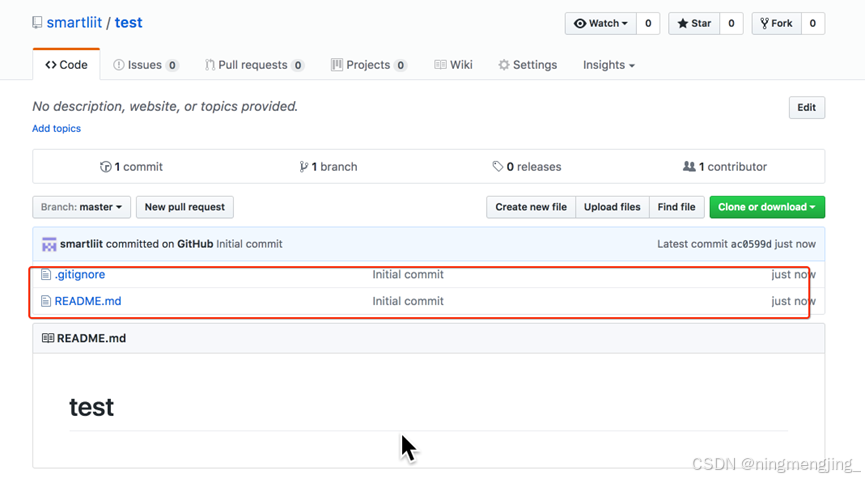Open the Watch dropdown button
865x479 pixels.
[x=601, y=23]
